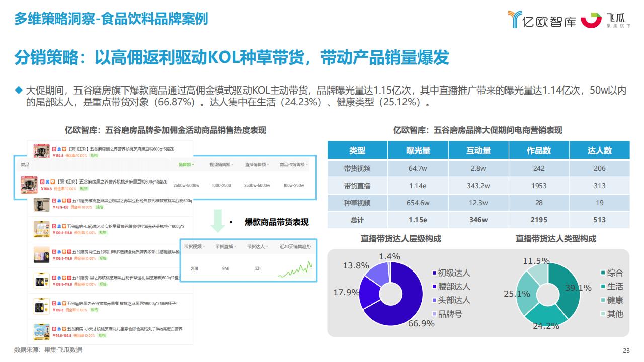Open 五谷磨房-小天才核桃芝麻丸 product title

click(125, 329)
